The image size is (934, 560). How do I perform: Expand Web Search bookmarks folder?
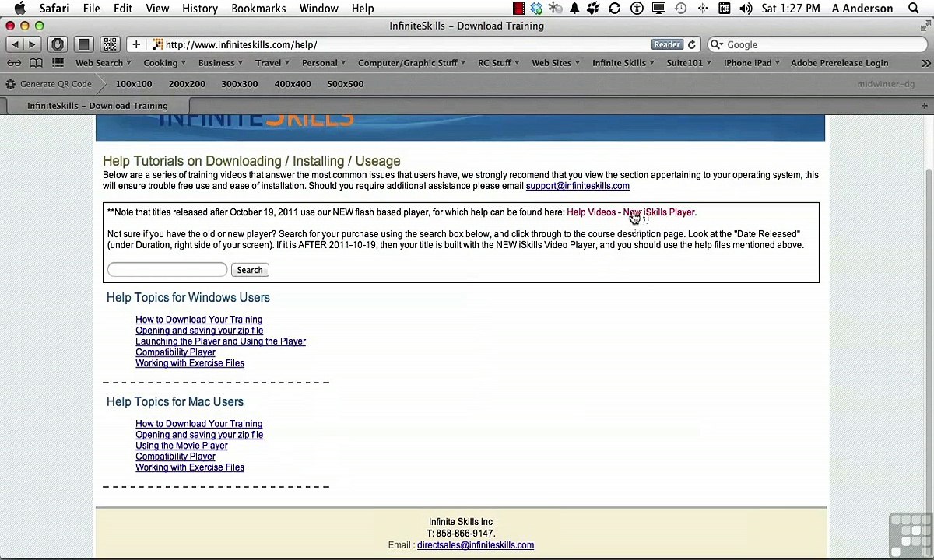[x=103, y=63]
